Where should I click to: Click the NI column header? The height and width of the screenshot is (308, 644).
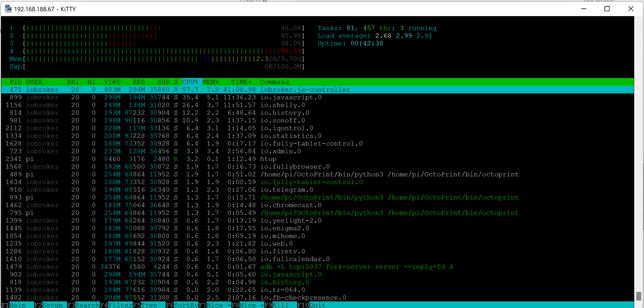pos(91,82)
